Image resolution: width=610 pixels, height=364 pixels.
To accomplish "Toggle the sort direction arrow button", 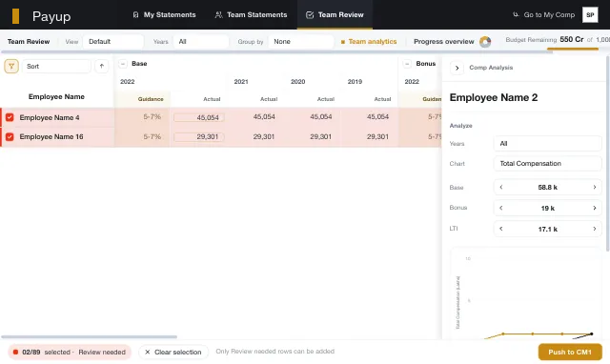I will point(102,66).
